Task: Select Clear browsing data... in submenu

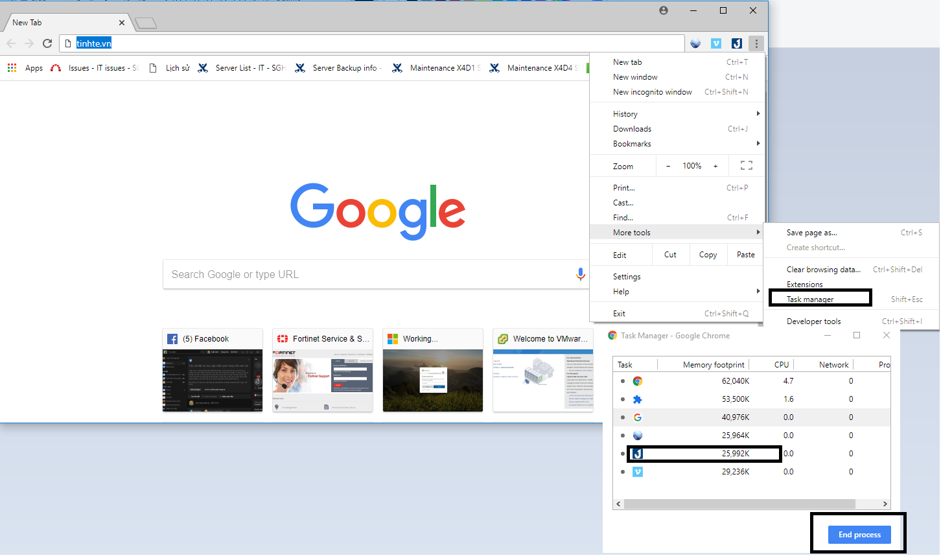Action: 851,269
